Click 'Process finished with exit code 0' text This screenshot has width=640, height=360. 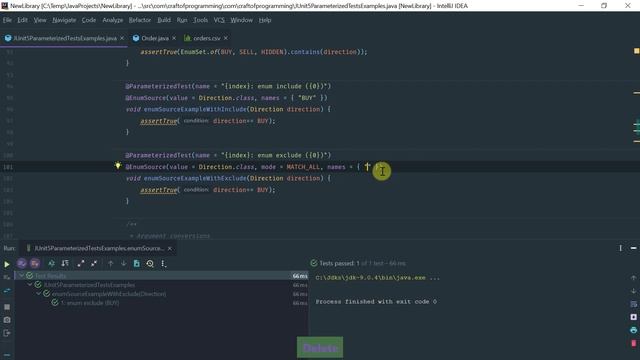point(376,302)
